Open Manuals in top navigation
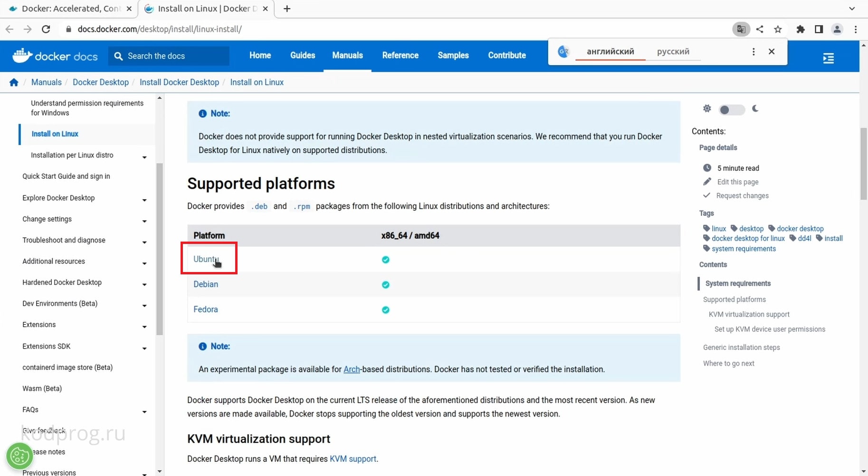This screenshot has height=476, width=868. coord(347,55)
